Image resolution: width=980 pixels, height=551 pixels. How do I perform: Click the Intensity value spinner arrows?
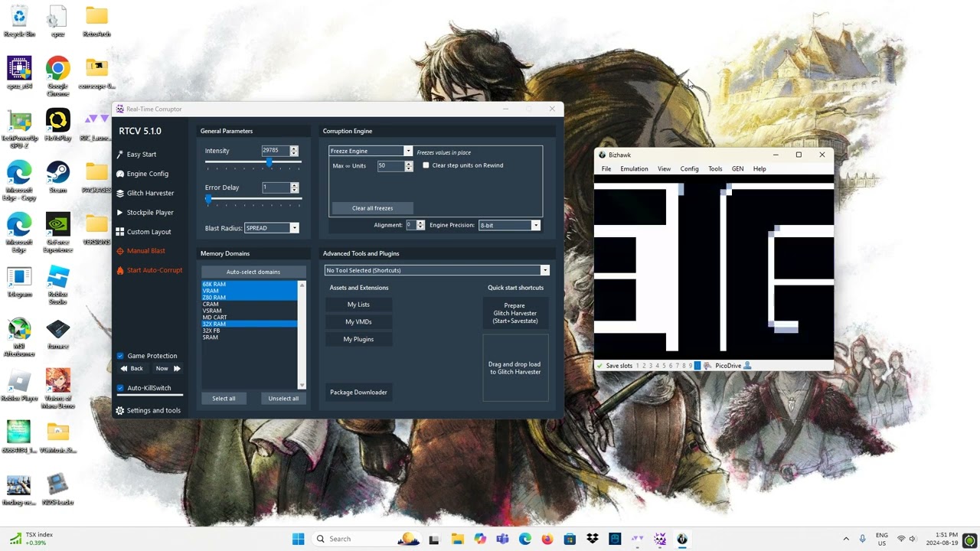click(x=294, y=151)
